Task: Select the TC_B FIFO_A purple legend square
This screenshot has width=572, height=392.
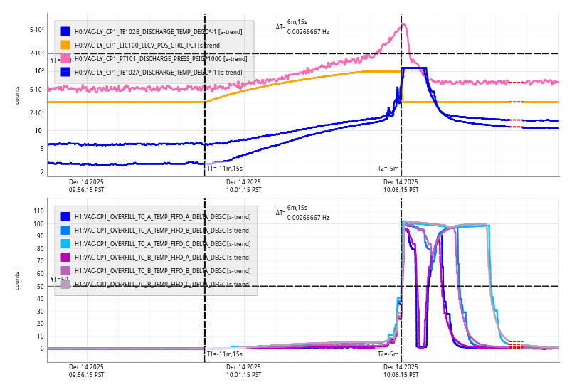Action: pos(65,257)
